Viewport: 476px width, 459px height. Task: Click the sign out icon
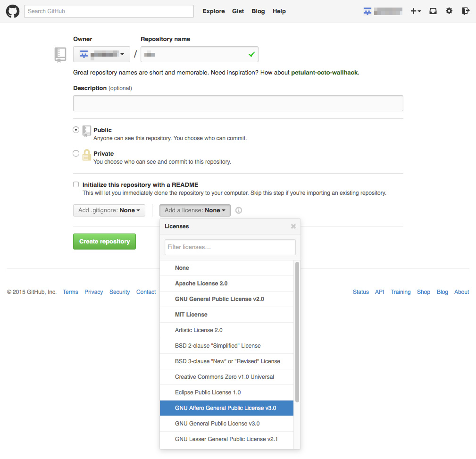466,11
